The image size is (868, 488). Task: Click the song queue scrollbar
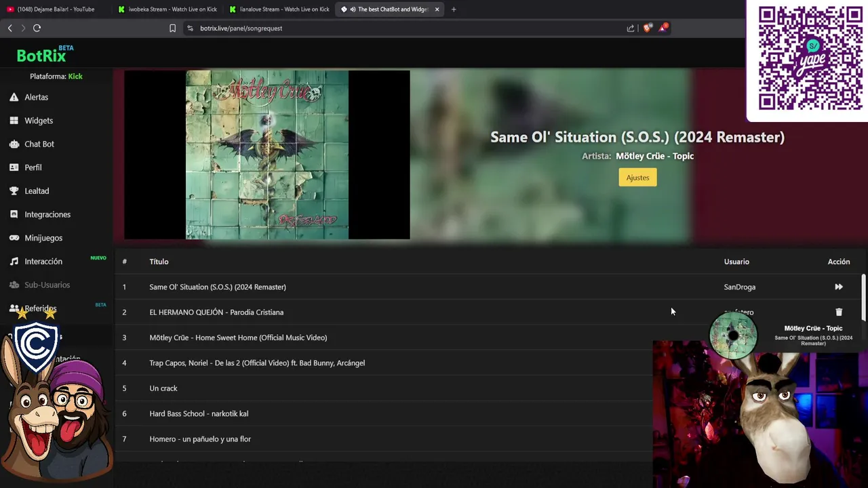(x=863, y=298)
